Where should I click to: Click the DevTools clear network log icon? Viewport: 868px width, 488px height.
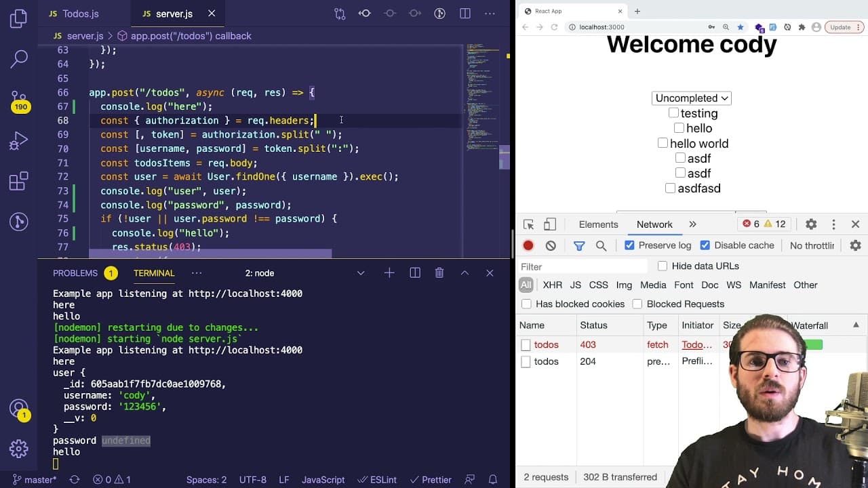(551, 245)
